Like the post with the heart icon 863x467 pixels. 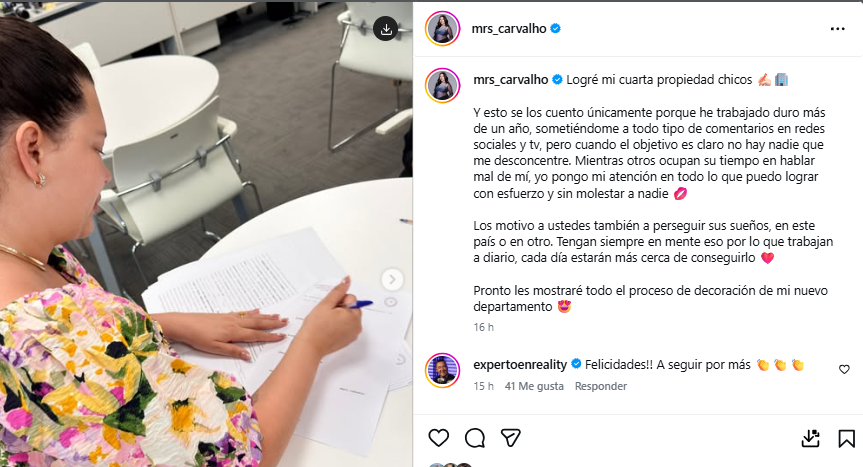tap(439, 438)
